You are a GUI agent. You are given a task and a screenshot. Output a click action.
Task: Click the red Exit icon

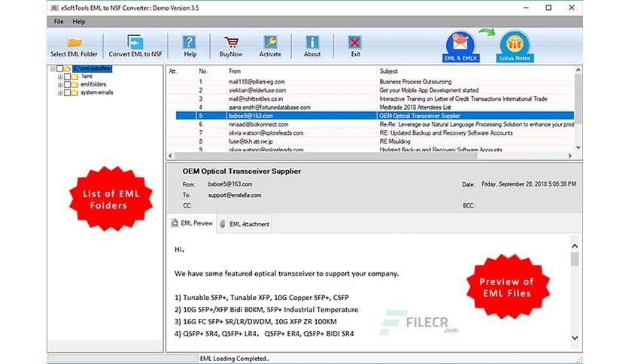click(355, 42)
